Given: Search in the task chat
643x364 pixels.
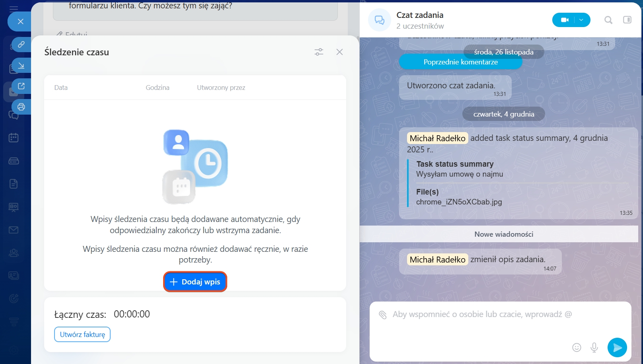Looking at the screenshot, I should 608,20.
